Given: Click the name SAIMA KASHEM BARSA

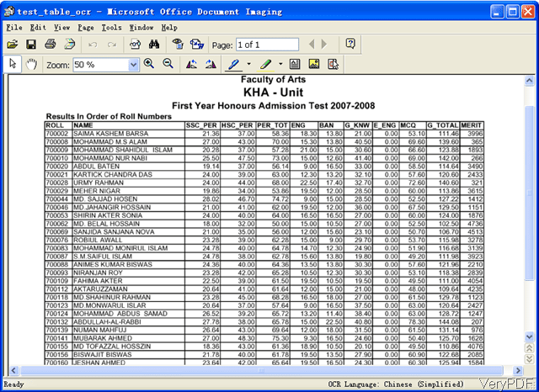Looking at the screenshot, I should 110,134.
